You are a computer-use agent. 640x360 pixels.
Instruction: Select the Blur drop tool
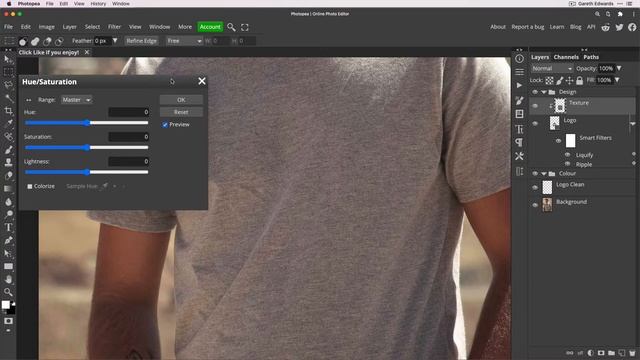coord(8,202)
